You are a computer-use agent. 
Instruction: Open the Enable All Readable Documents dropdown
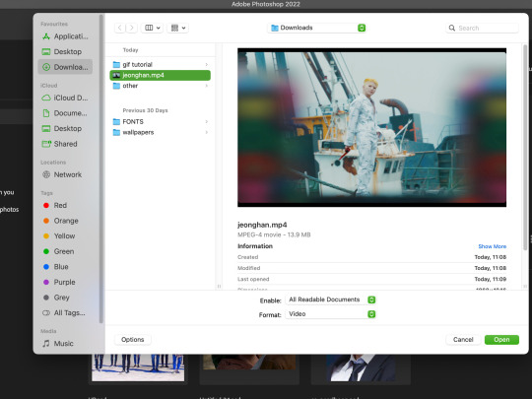pos(331,299)
